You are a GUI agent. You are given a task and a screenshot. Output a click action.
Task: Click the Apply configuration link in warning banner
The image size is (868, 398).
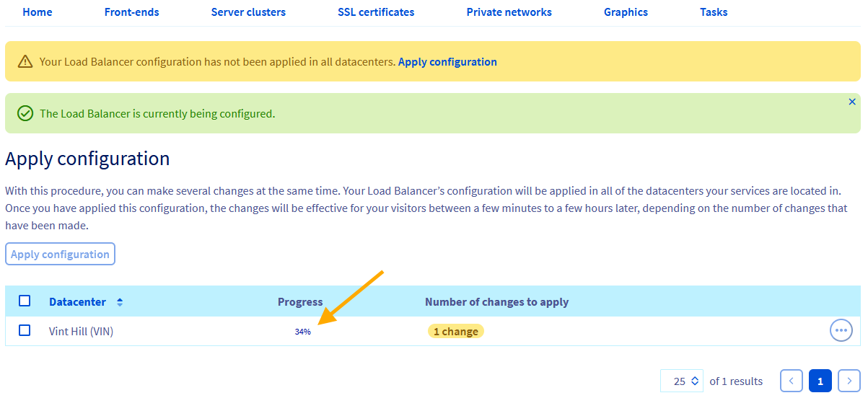click(447, 62)
